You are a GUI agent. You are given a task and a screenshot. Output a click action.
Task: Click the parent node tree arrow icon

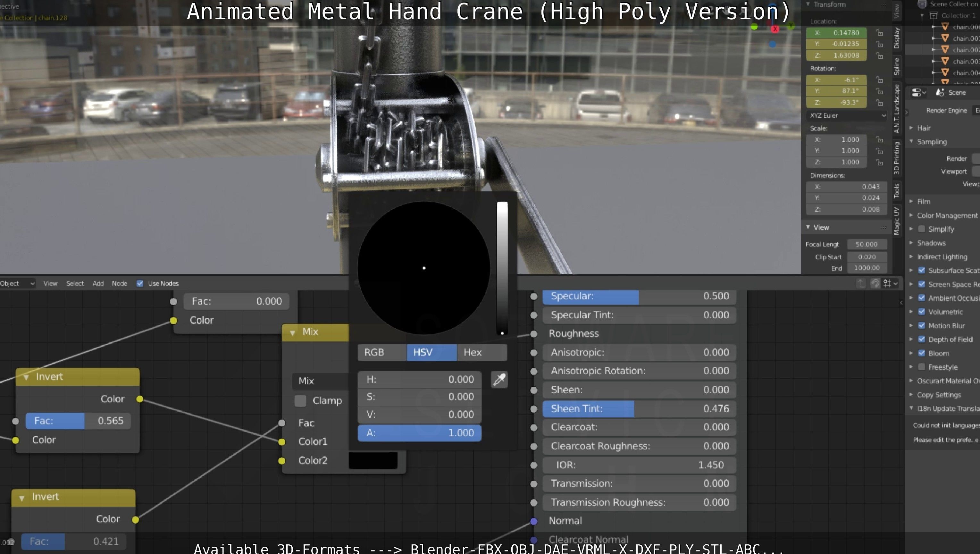861,283
